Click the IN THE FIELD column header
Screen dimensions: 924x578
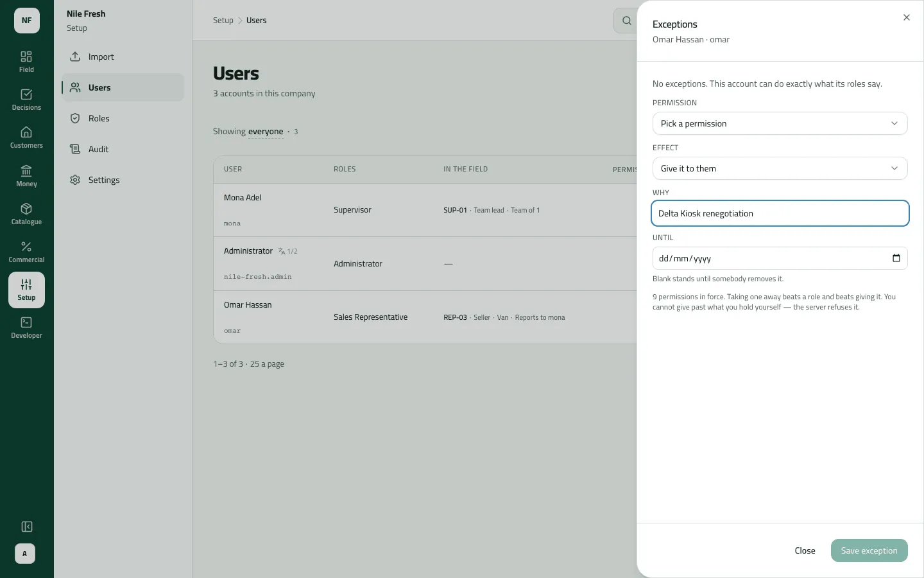click(x=465, y=170)
